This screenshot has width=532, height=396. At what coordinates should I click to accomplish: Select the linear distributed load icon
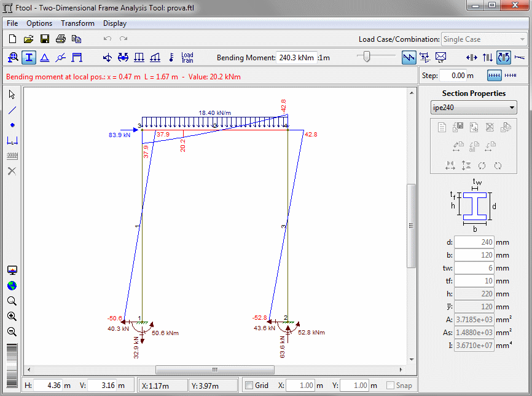[155, 57]
